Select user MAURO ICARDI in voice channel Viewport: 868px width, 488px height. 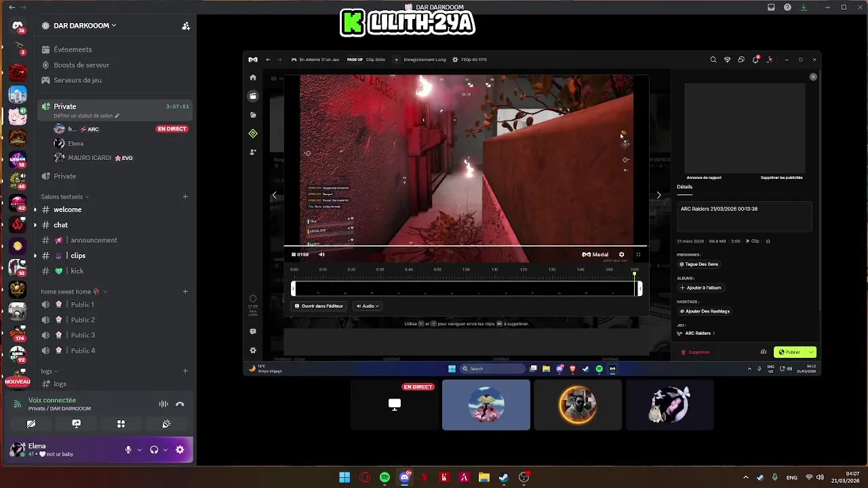click(90, 158)
